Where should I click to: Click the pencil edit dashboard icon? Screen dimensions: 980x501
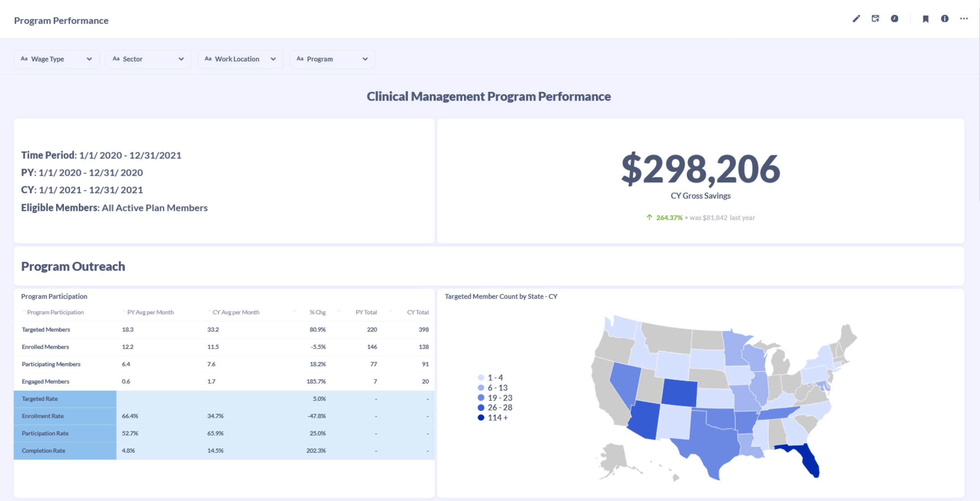(x=856, y=19)
